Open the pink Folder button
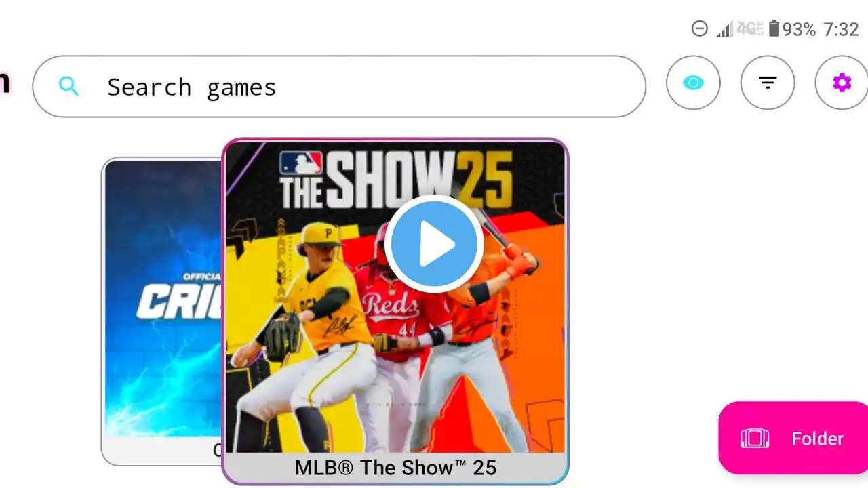 click(x=793, y=438)
